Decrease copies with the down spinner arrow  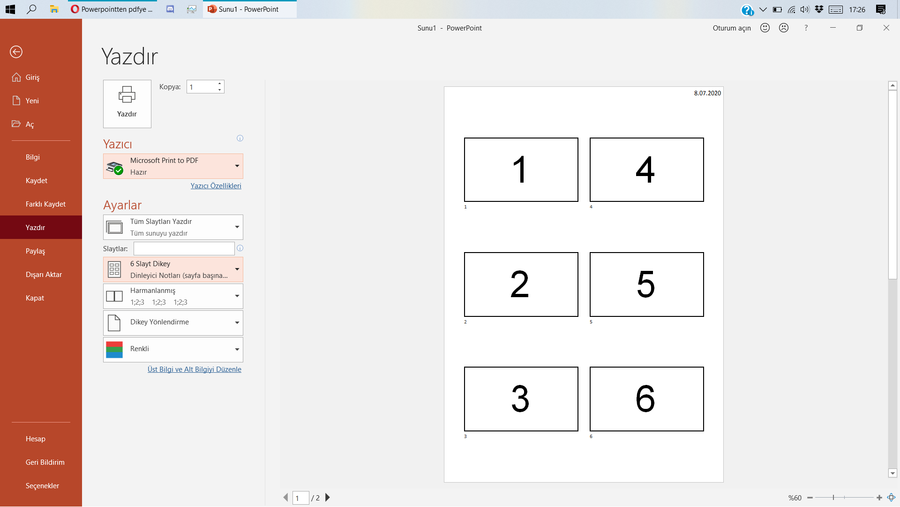(220, 90)
